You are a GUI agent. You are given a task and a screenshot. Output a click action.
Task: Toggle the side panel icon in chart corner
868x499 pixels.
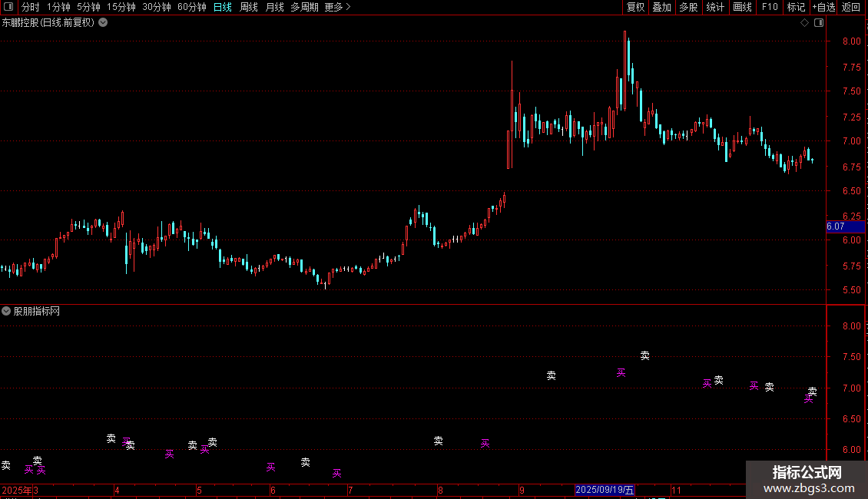819,23
